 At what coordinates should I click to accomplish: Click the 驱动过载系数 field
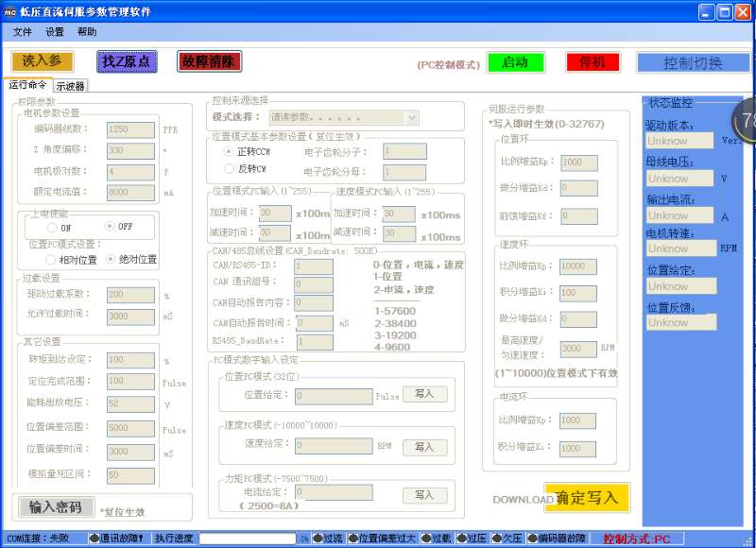click(130, 295)
